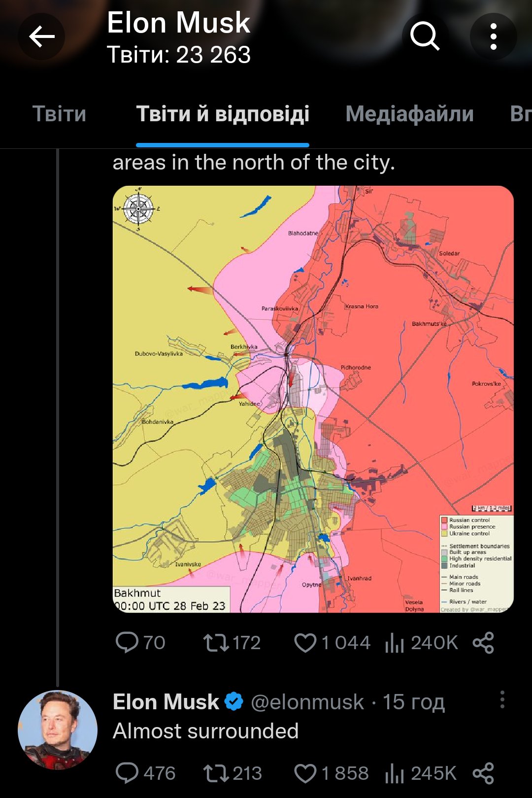532x798 pixels.
Task: Open the @elonmusk handle link
Action: click(x=307, y=702)
